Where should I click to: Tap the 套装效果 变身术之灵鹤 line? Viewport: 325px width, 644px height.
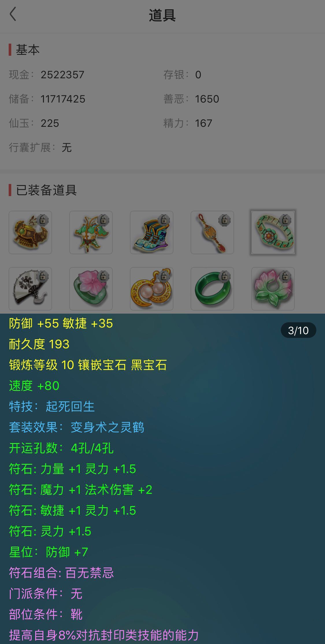click(77, 427)
